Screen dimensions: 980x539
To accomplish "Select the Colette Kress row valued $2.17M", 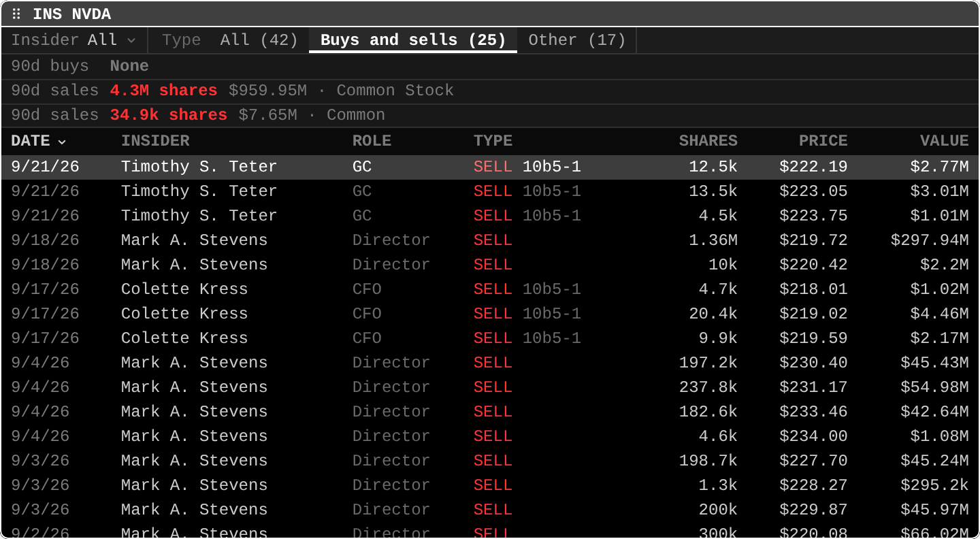I will coord(490,338).
